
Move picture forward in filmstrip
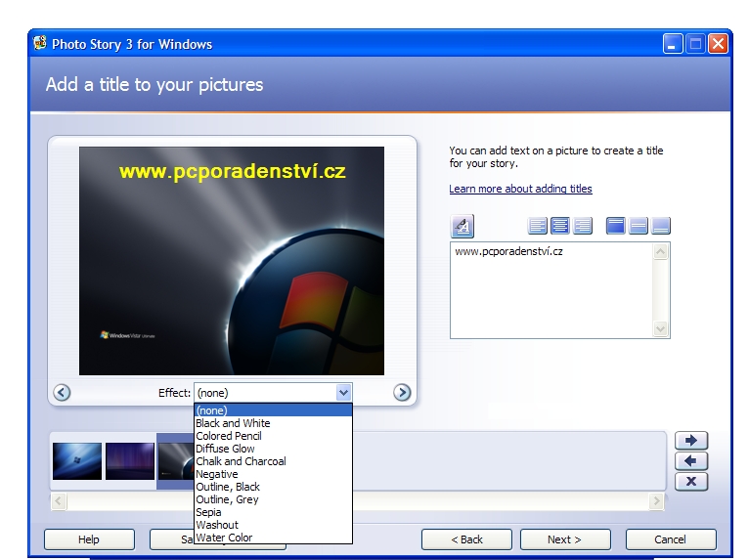coord(691,440)
